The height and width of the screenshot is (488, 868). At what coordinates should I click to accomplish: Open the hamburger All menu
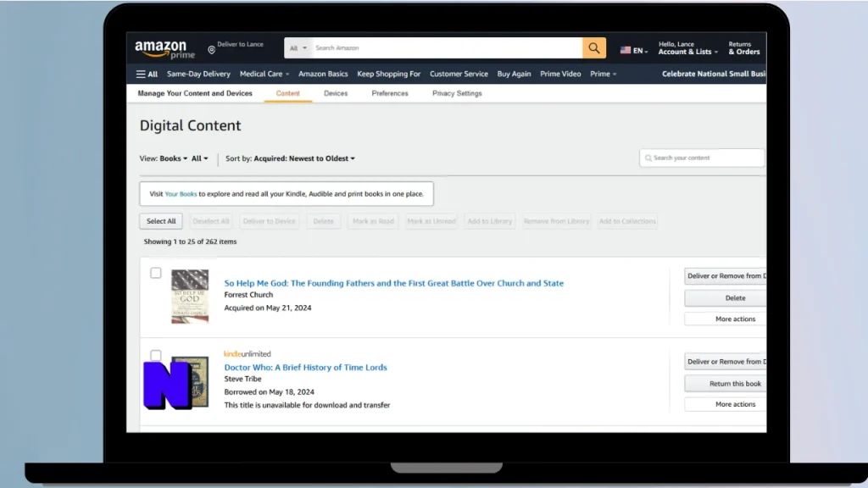[147, 75]
